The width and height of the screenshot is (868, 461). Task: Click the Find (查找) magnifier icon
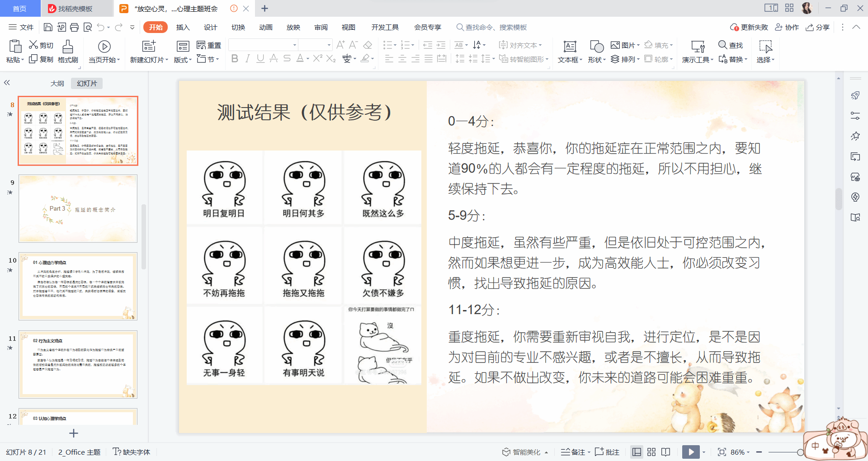click(x=722, y=45)
